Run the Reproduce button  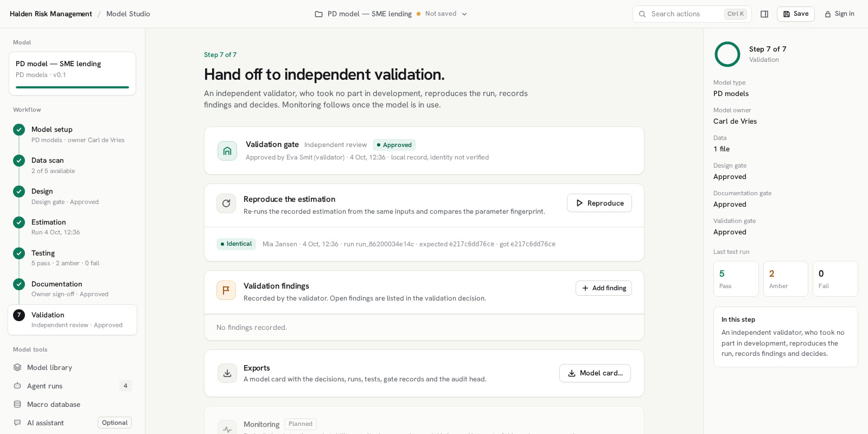click(x=599, y=203)
